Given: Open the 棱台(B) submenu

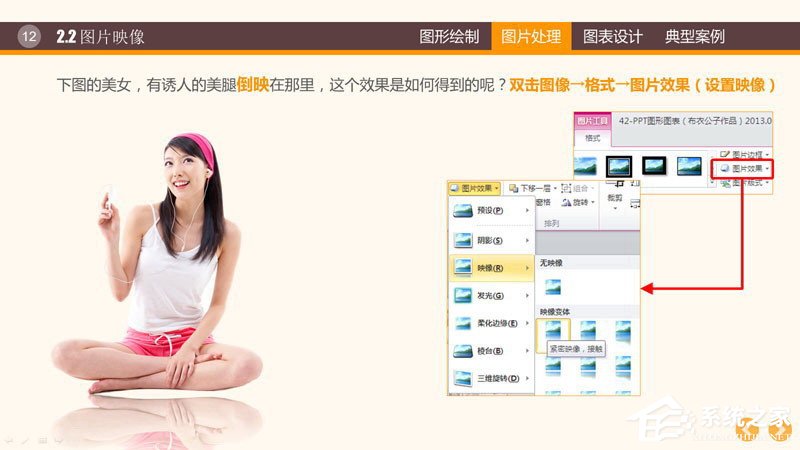Looking at the screenshot, I should click(491, 351).
